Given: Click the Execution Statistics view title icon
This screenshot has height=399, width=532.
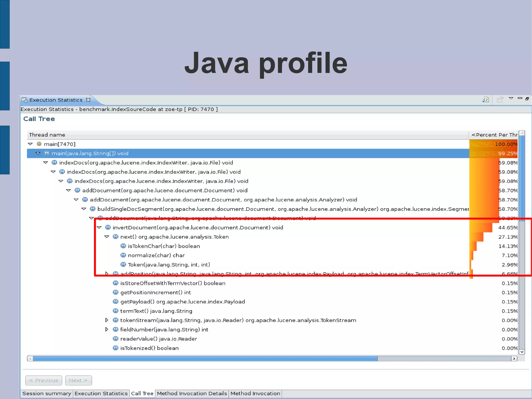Looking at the screenshot, I should pos(25,100).
